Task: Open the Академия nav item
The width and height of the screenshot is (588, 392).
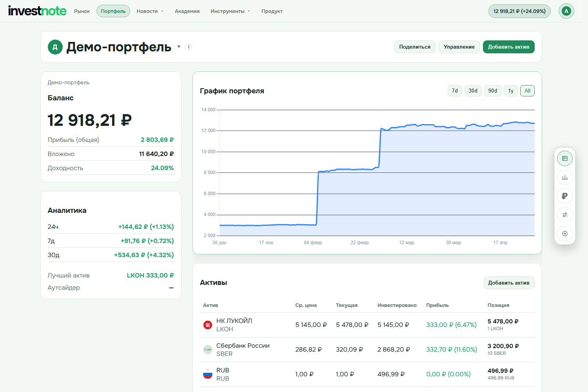Action: [x=187, y=11]
